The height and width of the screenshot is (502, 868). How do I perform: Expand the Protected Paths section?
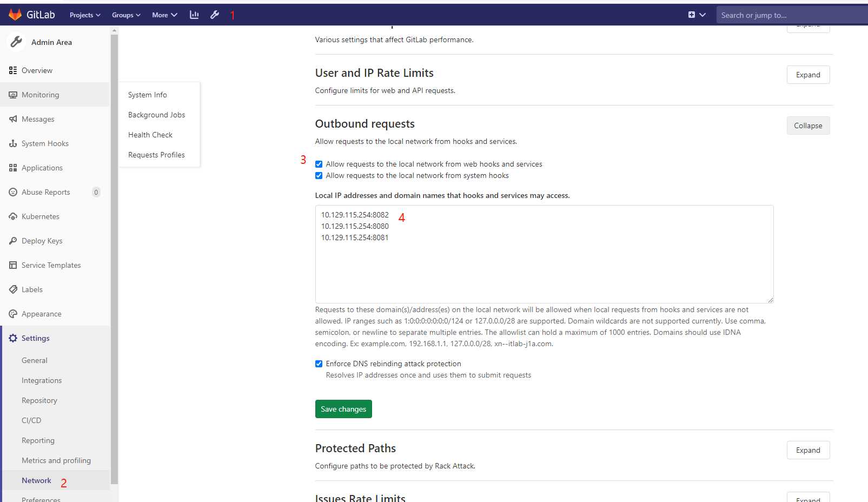point(808,450)
